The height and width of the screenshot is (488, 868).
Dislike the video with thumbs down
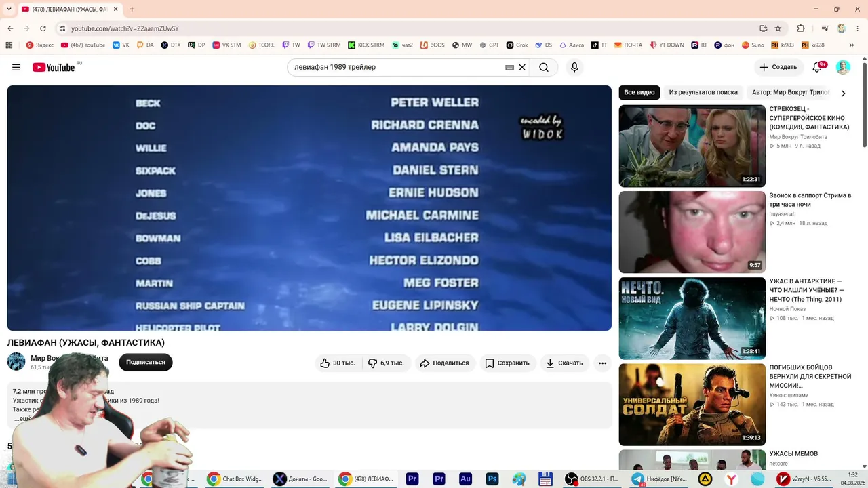coord(386,363)
